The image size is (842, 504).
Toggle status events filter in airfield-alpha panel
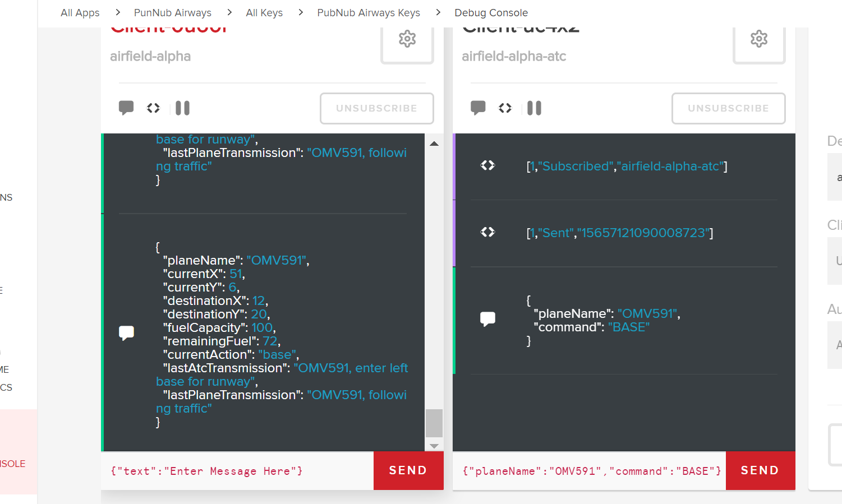153,108
